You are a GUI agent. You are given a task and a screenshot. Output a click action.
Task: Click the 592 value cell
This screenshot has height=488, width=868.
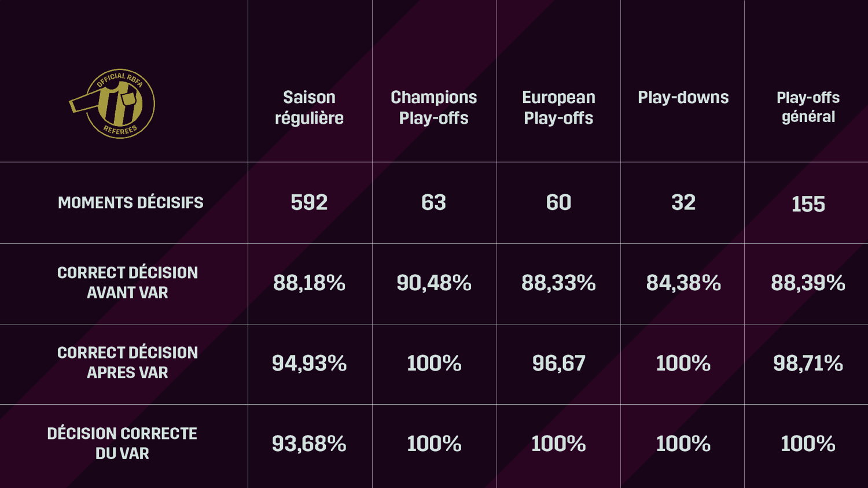[x=309, y=202]
